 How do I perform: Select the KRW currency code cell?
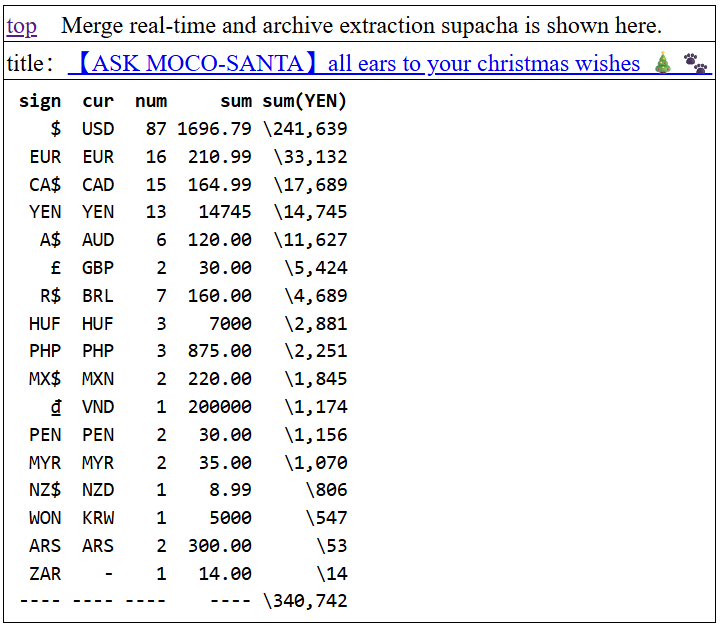[98, 518]
